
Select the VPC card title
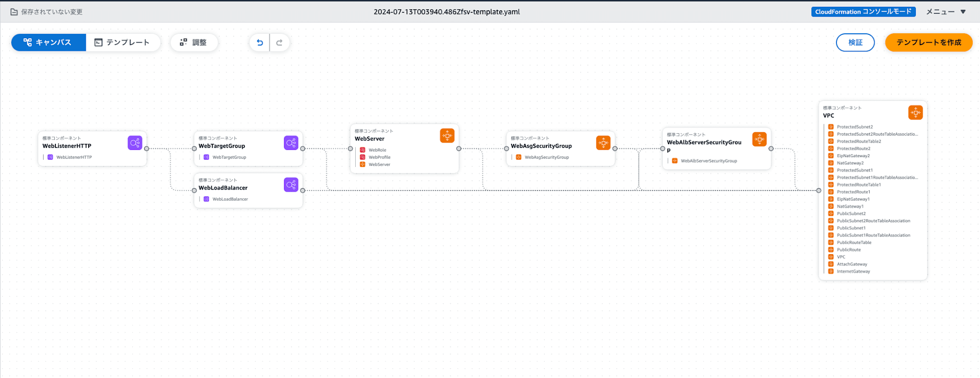(x=829, y=116)
